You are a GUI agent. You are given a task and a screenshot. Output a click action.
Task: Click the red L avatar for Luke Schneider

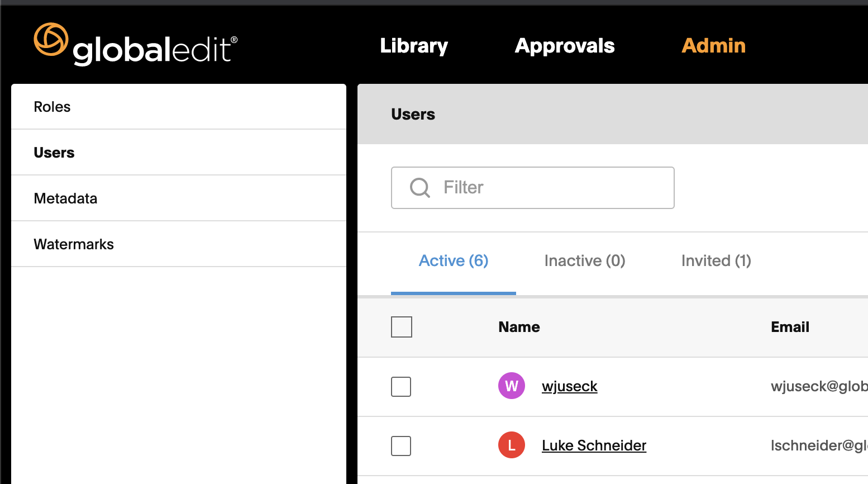point(512,445)
